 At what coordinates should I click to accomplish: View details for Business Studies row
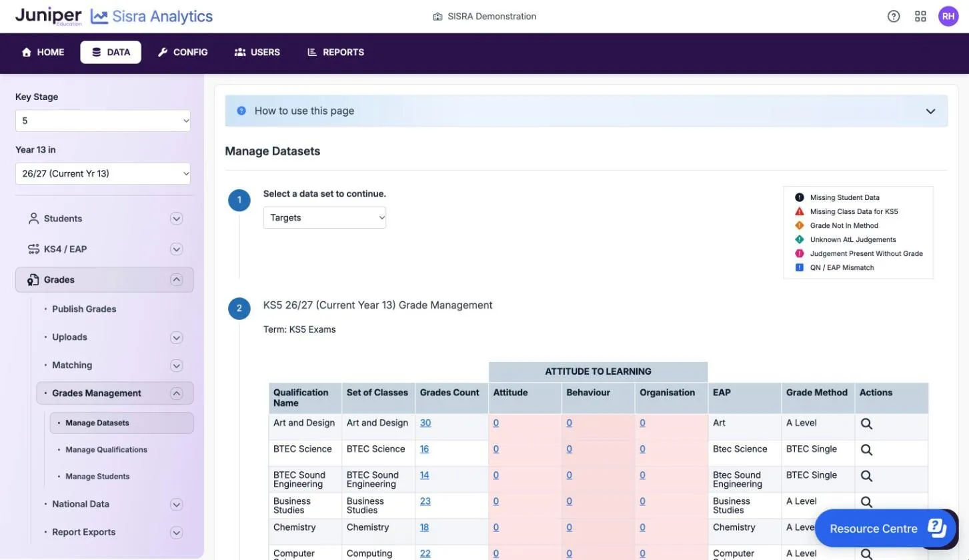tap(866, 502)
